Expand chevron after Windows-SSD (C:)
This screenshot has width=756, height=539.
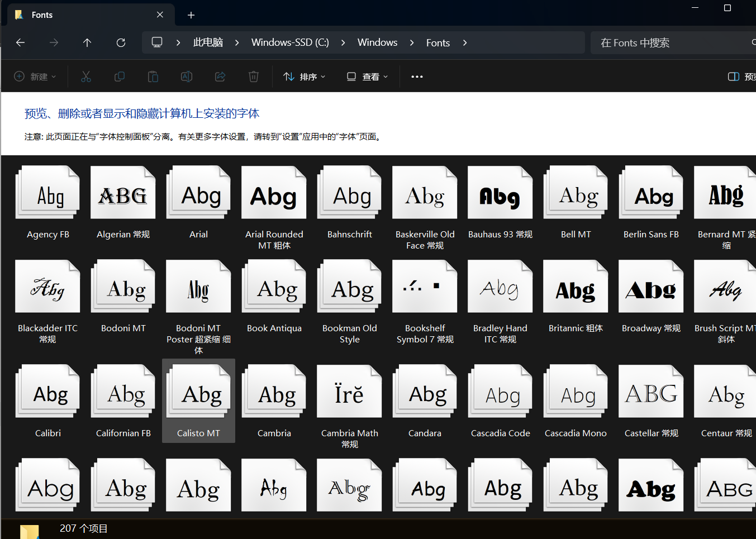(x=343, y=42)
